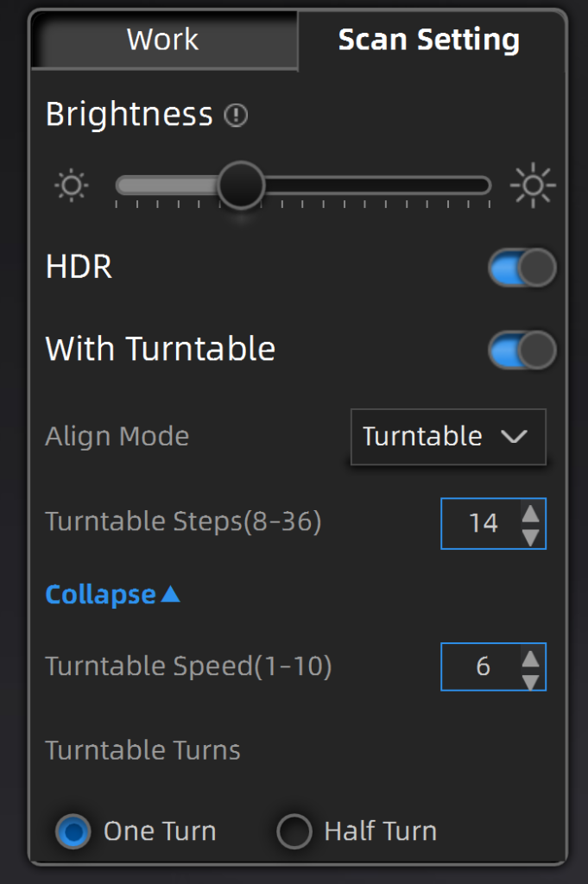Click the Brightness slider handle
The height and width of the screenshot is (884, 588).
tap(241, 186)
